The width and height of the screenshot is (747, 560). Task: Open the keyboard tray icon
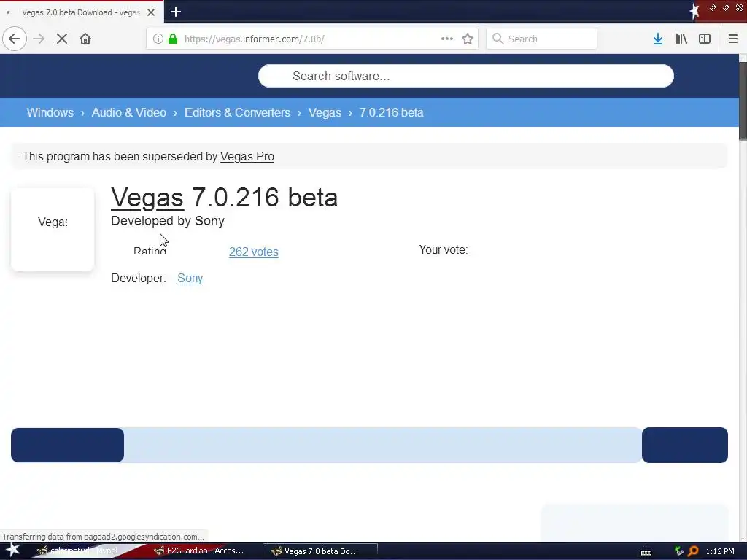point(646,553)
